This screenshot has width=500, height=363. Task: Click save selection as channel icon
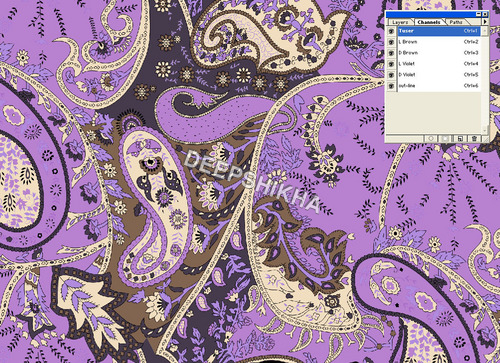click(x=445, y=139)
